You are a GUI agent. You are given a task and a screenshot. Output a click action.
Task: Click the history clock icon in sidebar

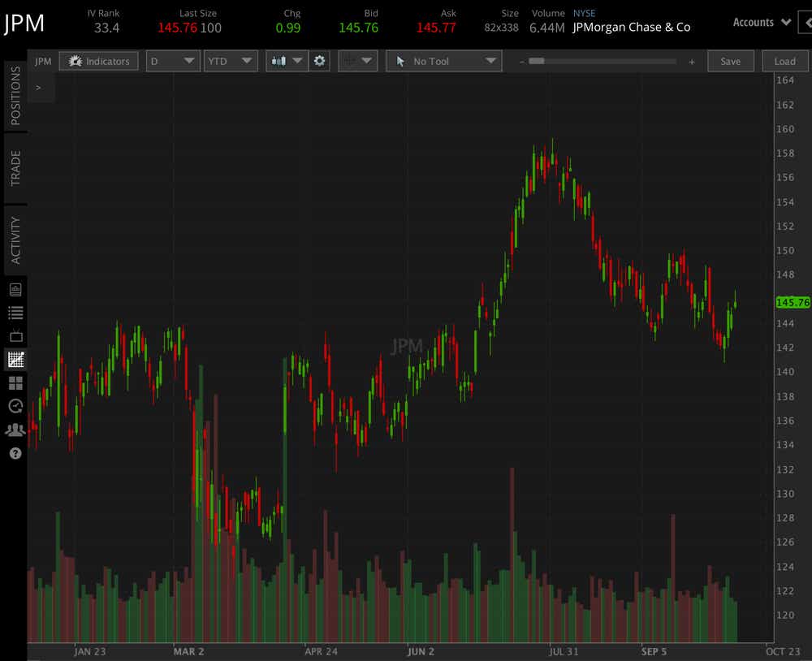point(14,406)
